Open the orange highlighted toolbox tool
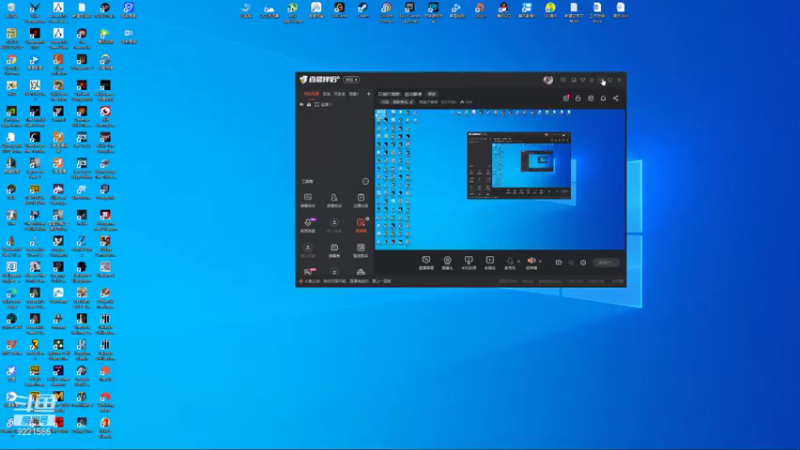Screen dimensions: 800x450 point(361,225)
